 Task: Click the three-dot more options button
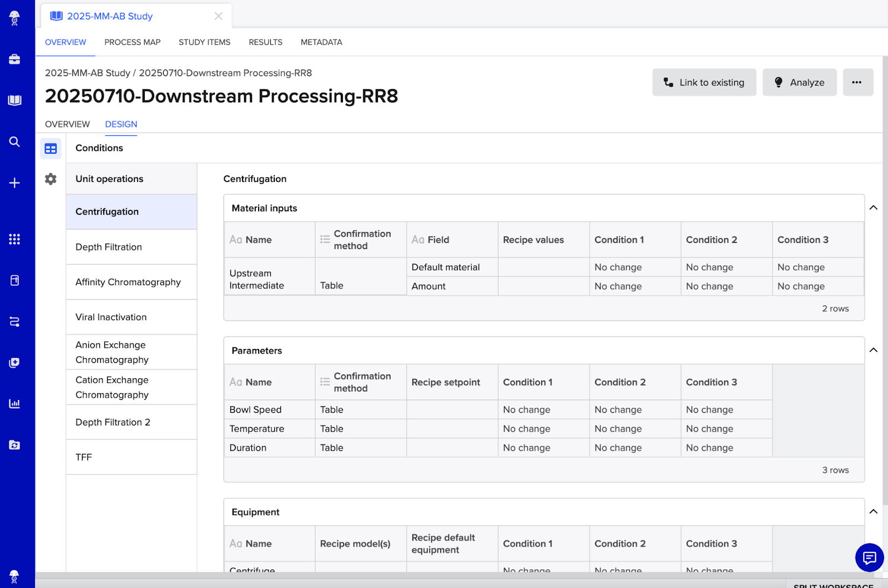(x=857, y=83)
